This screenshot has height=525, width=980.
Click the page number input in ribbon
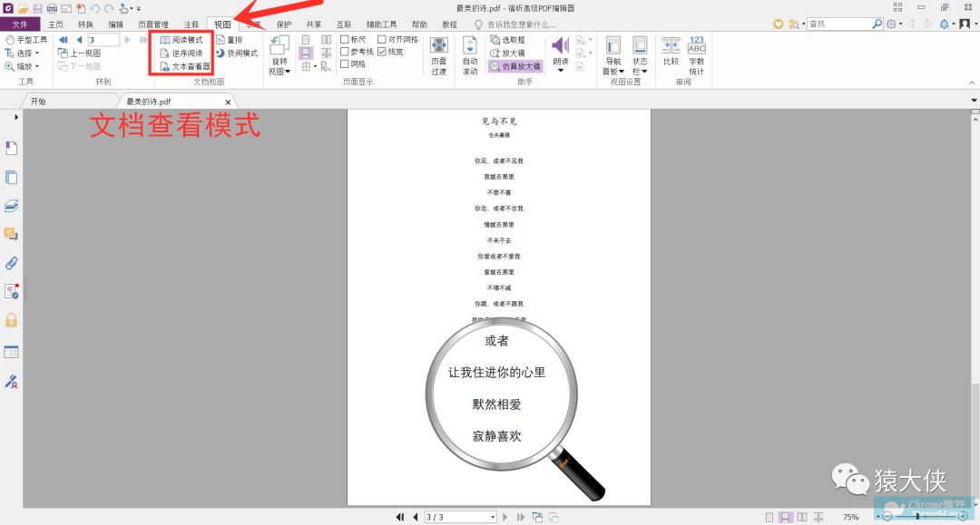click(x=103, y=39)
